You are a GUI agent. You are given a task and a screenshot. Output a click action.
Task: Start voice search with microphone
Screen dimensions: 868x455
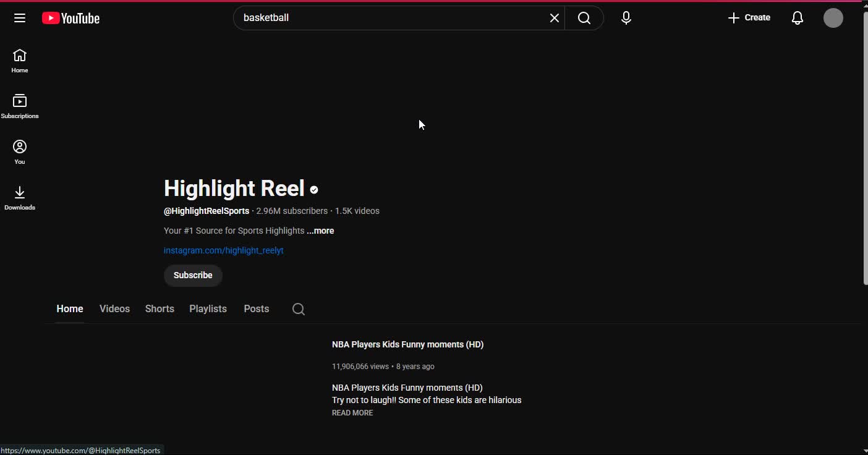[626, 18]
